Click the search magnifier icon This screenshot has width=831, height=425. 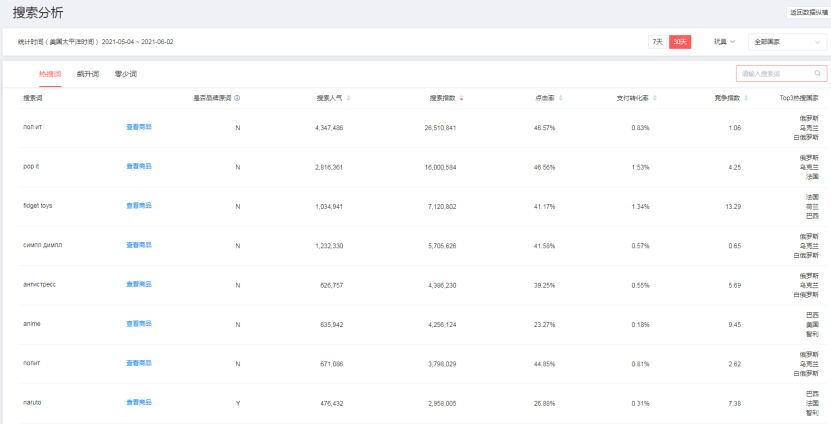(817, 74)
